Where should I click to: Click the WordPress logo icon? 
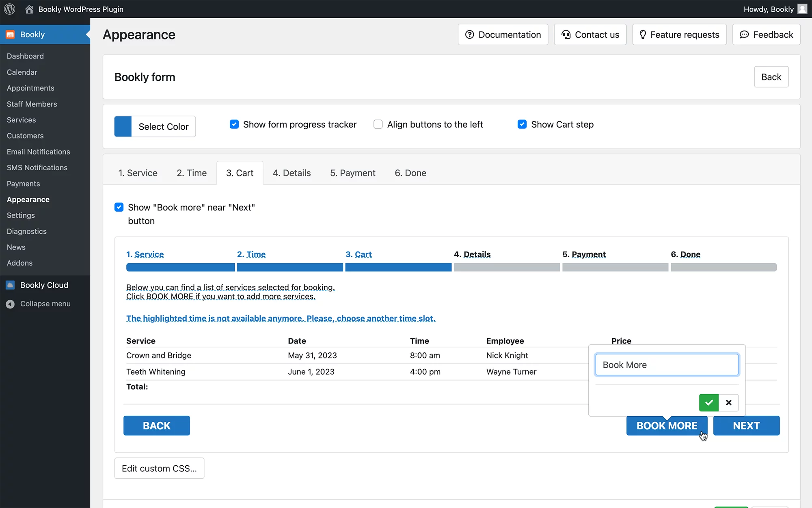[10, 9]
